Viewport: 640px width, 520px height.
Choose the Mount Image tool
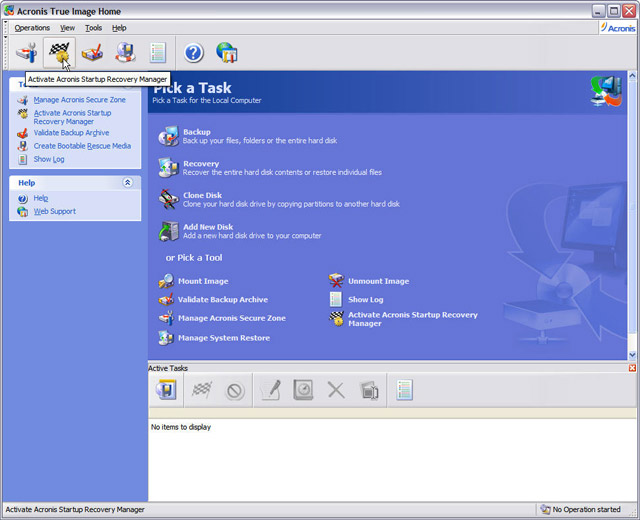click(203, 281)
